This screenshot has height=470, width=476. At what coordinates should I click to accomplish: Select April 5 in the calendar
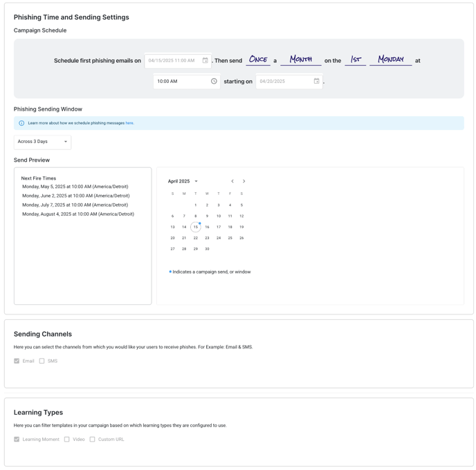[x=241, y=205]
